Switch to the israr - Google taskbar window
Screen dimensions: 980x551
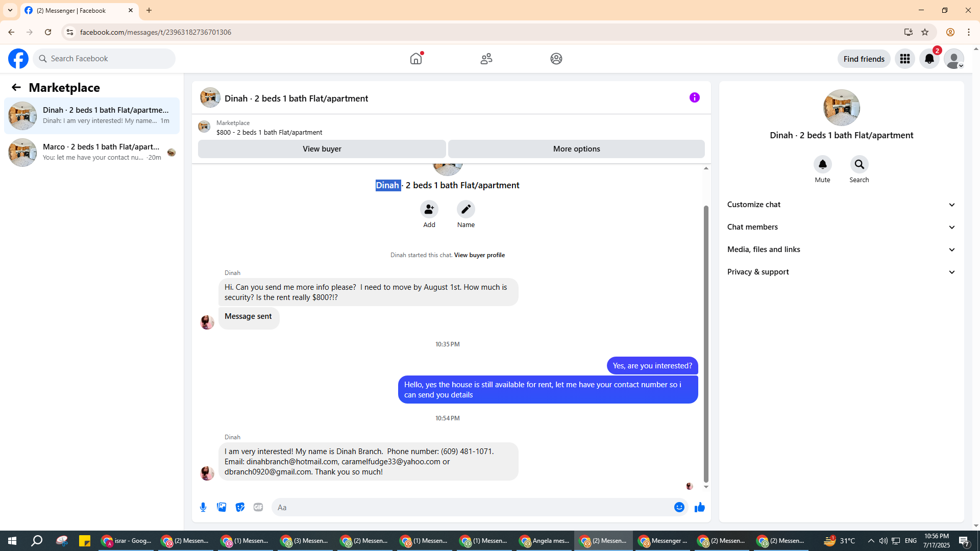tap(127, 541)
